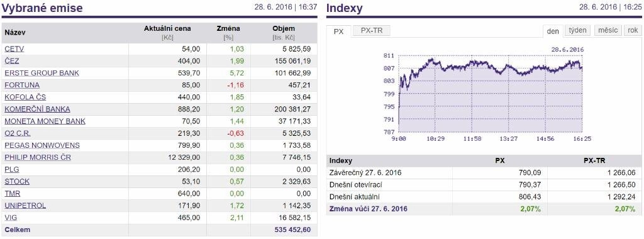Screen dimensions: 644x239
Task: Switch chart to rok view
Action: [633, 30]
